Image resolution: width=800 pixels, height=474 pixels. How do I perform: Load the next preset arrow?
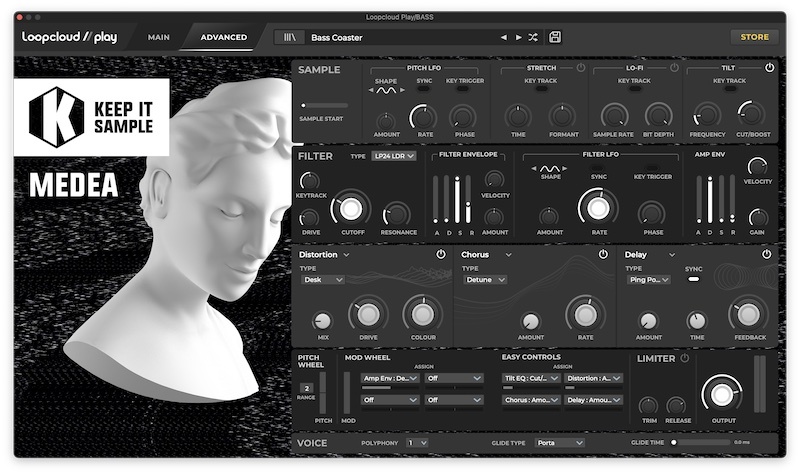(518, 38)
